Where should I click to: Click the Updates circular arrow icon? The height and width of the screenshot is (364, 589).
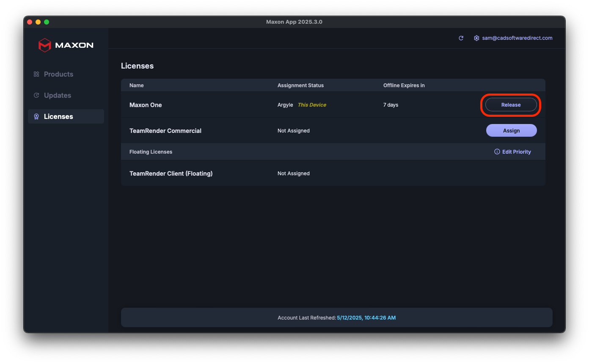tap(36, 95)
